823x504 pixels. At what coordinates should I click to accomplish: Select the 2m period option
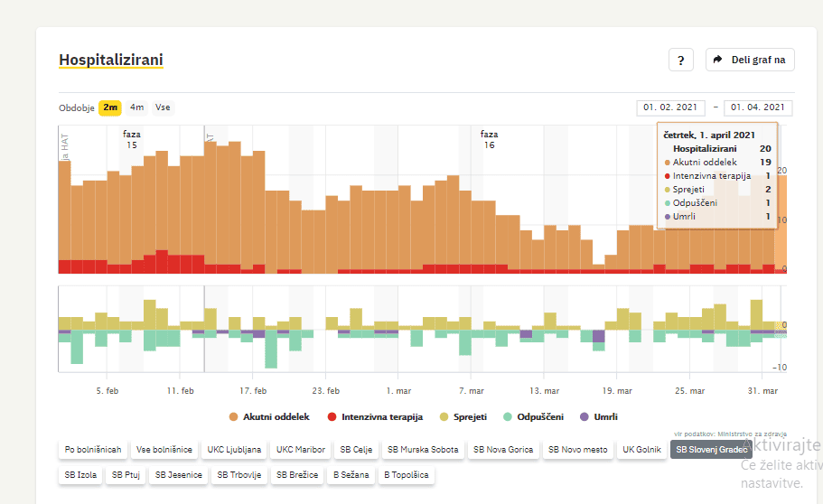click(110, 107)
